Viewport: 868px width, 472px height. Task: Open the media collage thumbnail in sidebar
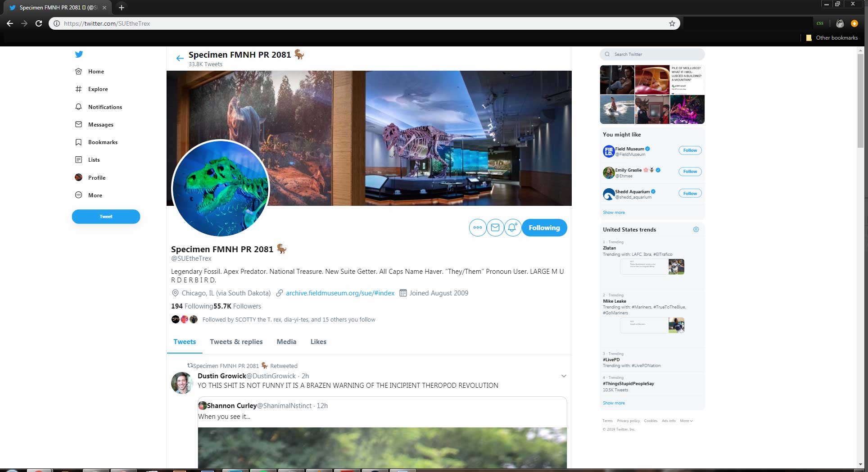[652, 95]
